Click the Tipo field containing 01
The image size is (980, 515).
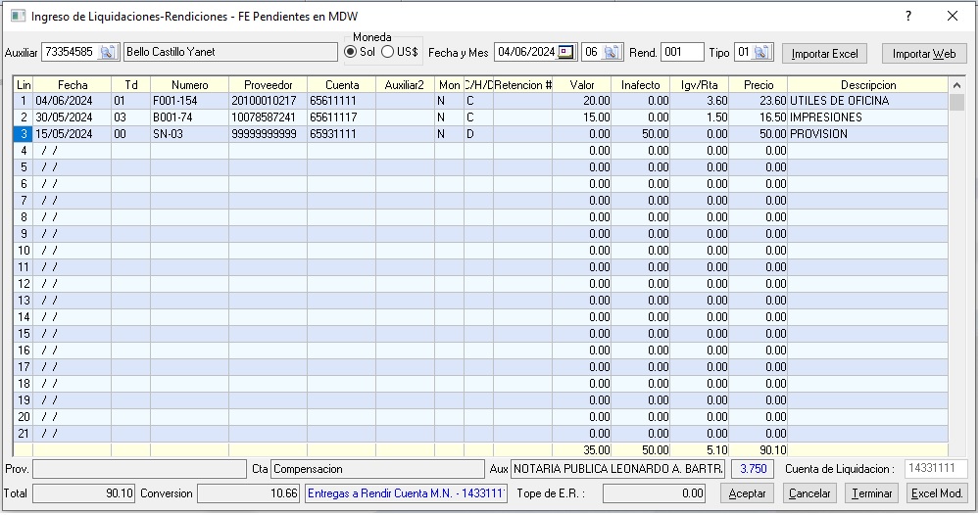point(744,53)
